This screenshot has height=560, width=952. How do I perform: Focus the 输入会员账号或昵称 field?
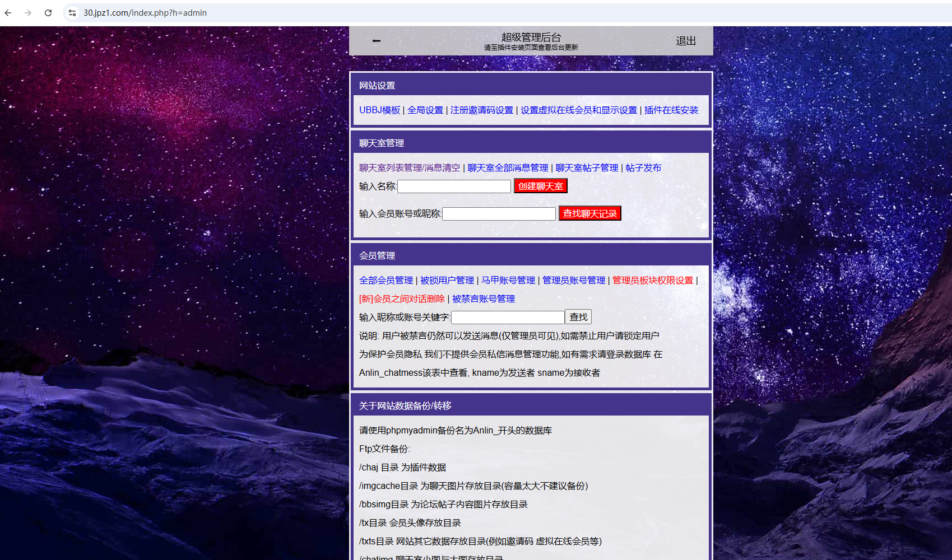[x=499, y=214]
